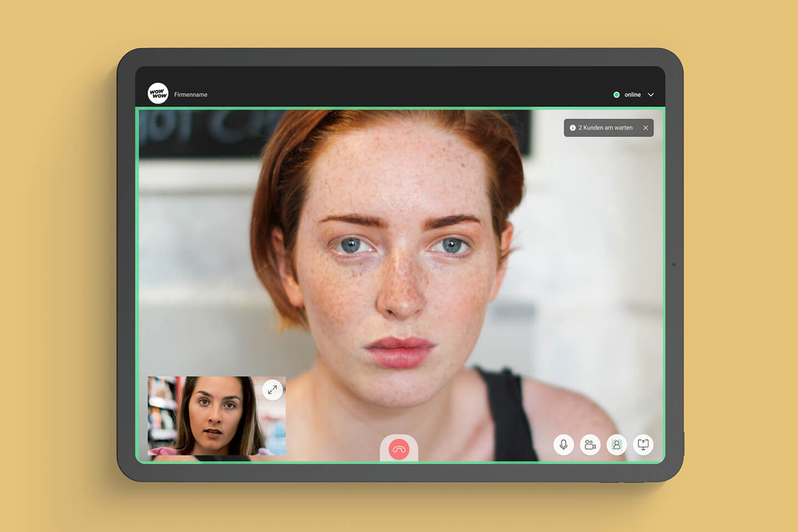Toggle the background blur effect
This screenshot has width=798, height=532.
pyautogui.click(x=616, y=444)
